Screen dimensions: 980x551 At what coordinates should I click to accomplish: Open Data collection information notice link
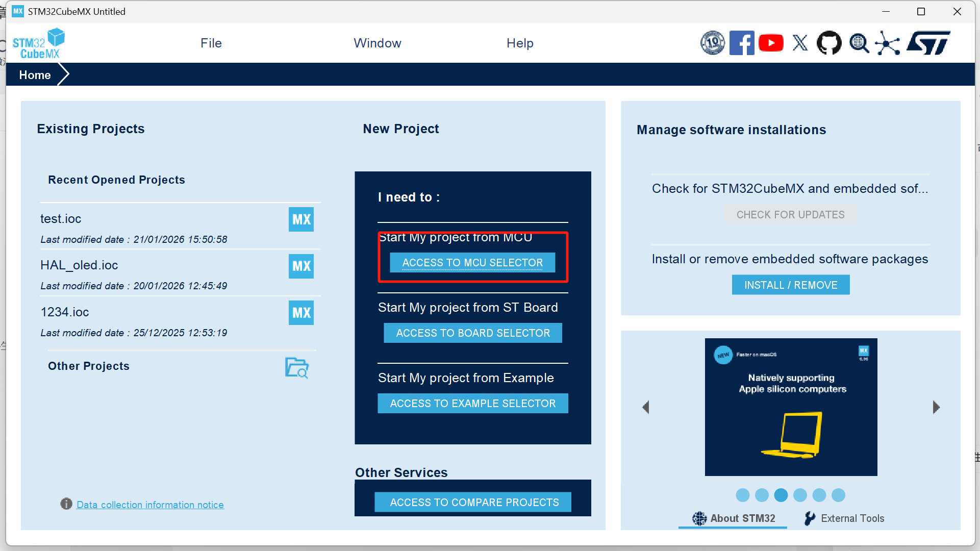(150, 505)
